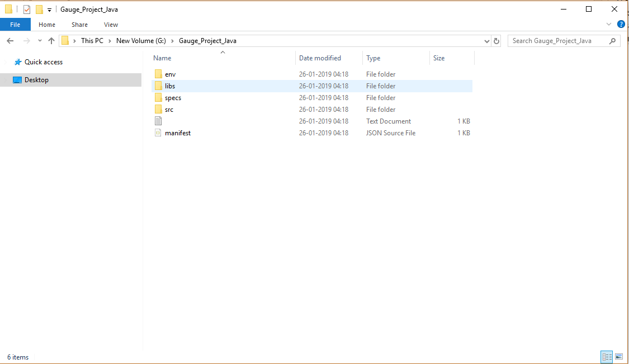Expand the chevron after New Volume (G:)
Image resolution: width=629 pixels, height=364 pixels.
[172, 41]
